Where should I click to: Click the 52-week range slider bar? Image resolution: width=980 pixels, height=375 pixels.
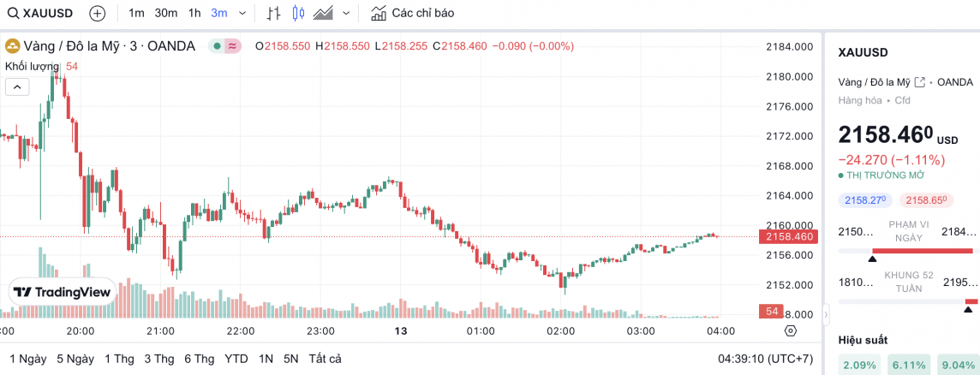(x=908, y=301)
